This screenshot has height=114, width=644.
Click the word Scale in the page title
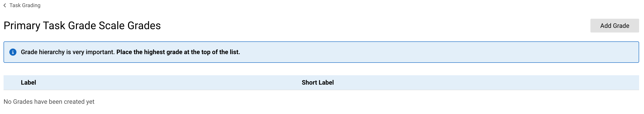click(112, 26)
